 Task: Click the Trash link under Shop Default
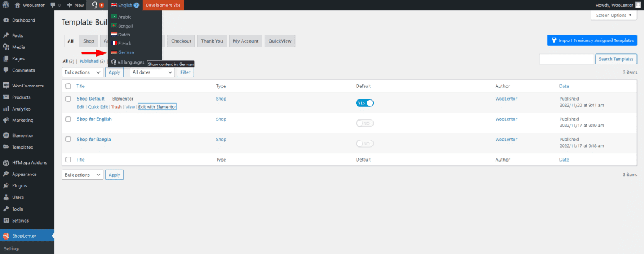(x=116, y=107)
